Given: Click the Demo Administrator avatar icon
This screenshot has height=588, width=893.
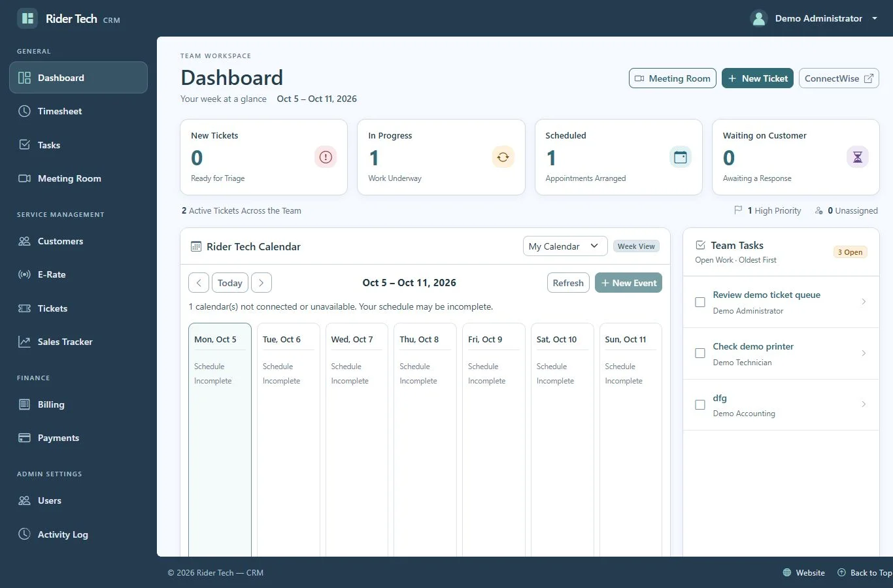Looking at the screenshot, I should click(x=759, y=18).
